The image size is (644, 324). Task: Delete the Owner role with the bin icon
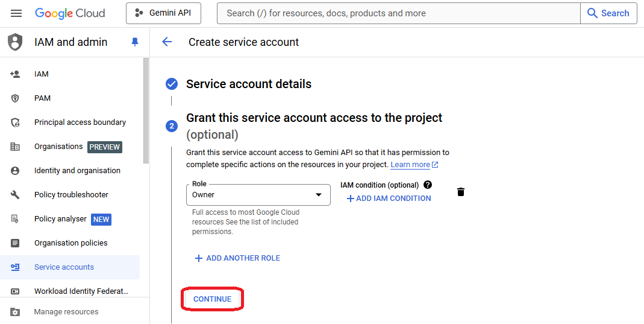coord(461,192)
